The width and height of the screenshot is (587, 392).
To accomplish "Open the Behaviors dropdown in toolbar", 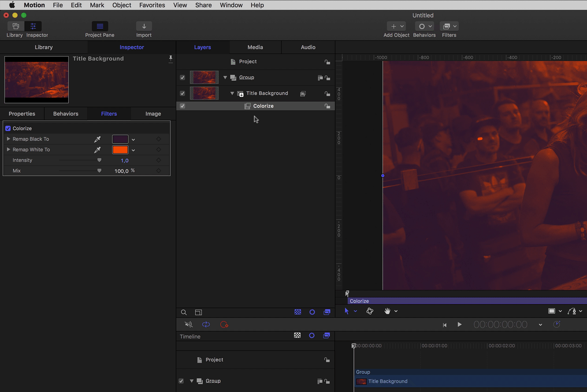I will 424,26.
